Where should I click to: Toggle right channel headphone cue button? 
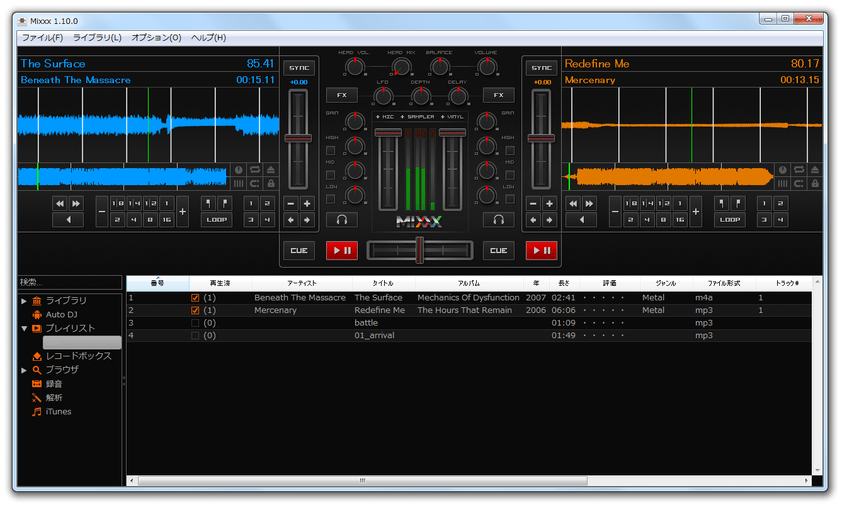tap(498, 220)
